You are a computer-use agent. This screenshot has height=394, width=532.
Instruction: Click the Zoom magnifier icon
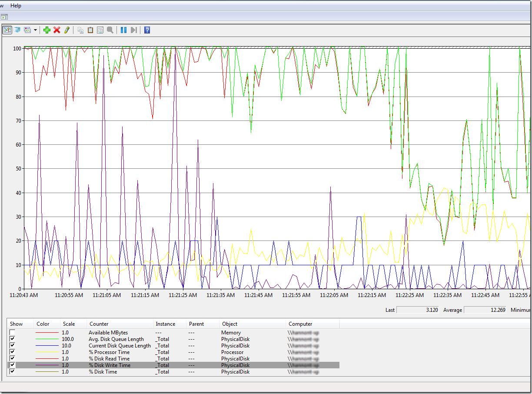tap(110, 30)
